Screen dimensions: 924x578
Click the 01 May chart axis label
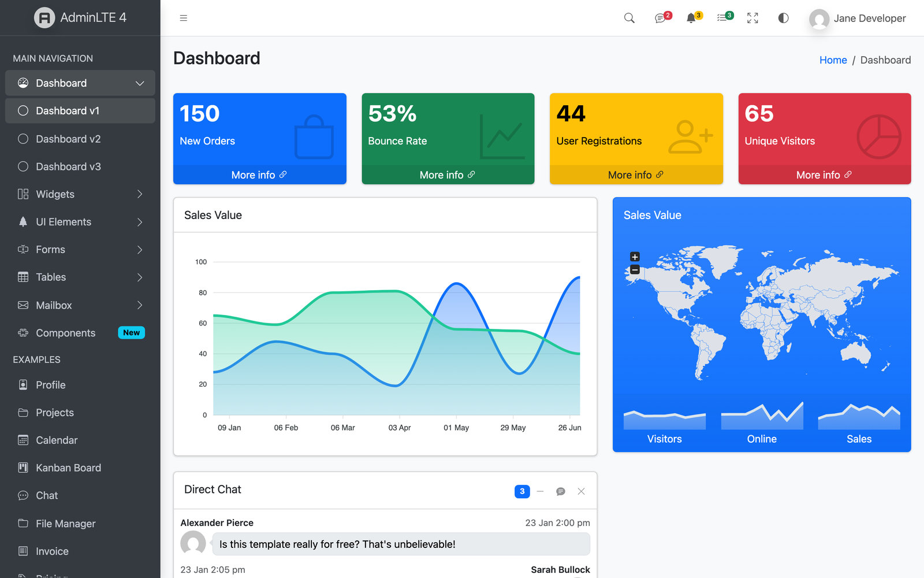coord(456,428)
